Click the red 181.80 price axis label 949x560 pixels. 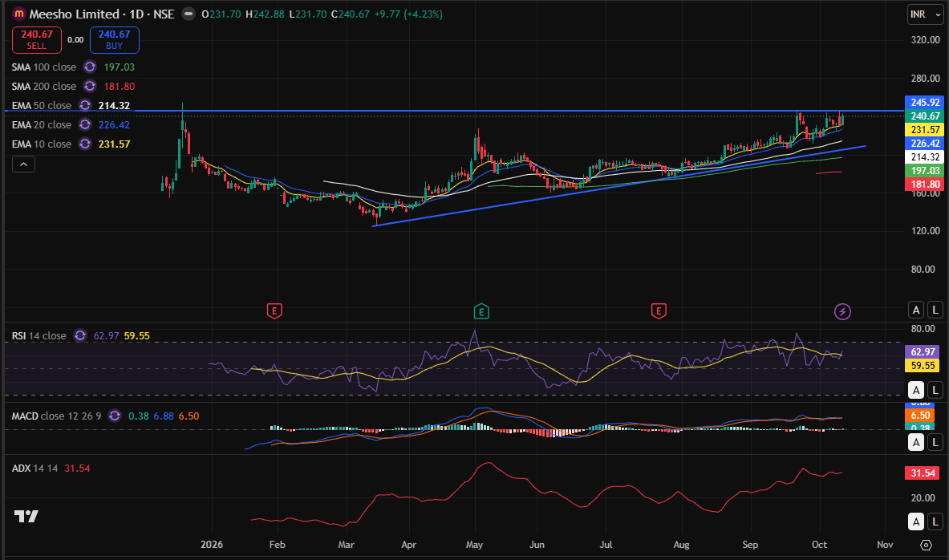[x=925, y=184]
